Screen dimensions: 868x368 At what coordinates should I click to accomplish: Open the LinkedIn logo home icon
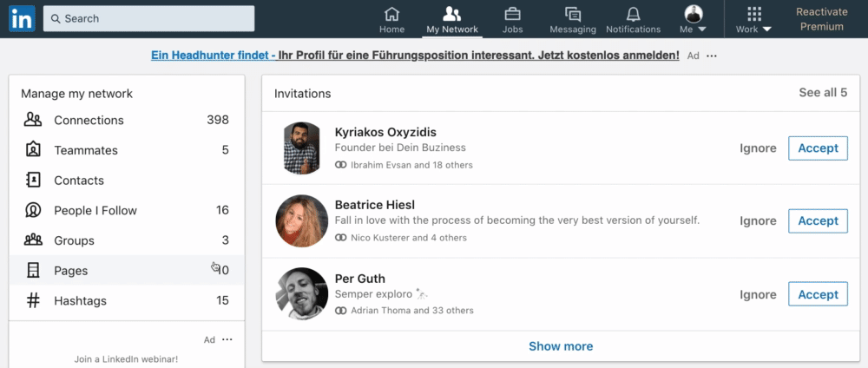point(23,18)
